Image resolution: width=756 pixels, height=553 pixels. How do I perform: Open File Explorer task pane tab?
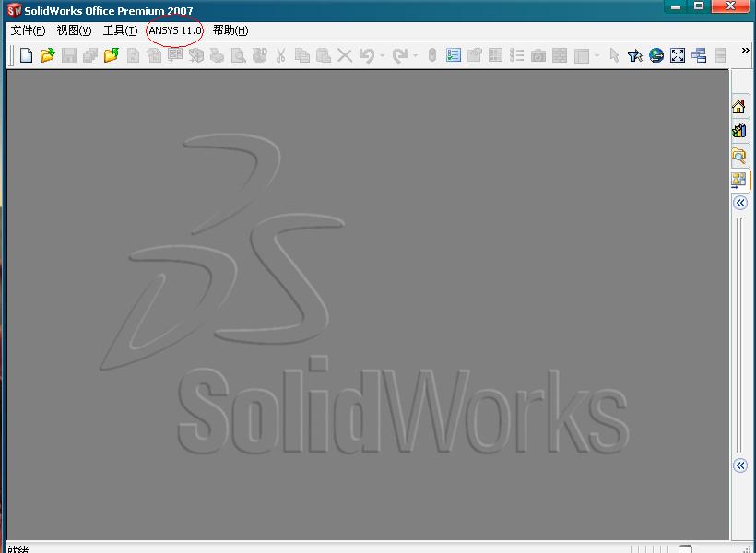click(739, 155)
